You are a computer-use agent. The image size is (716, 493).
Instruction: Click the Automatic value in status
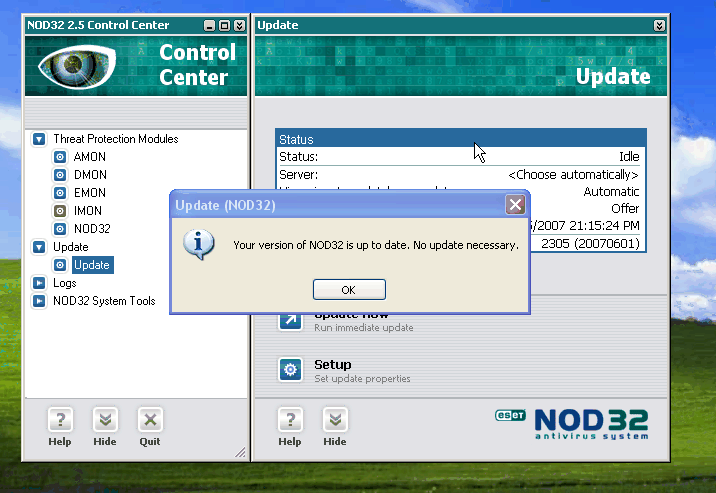[611, 192]
